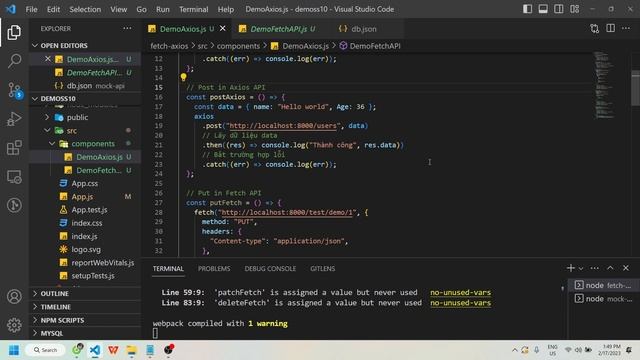Open the Explorer view in activity bar
The height and width of the screenshot is (360, 640).
point(14,33)
